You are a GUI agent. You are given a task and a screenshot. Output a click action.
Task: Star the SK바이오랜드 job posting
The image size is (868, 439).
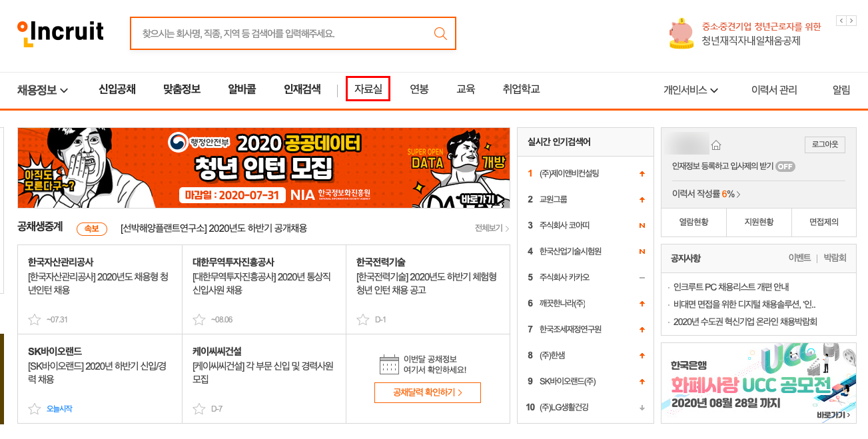(x=35, y=408)
